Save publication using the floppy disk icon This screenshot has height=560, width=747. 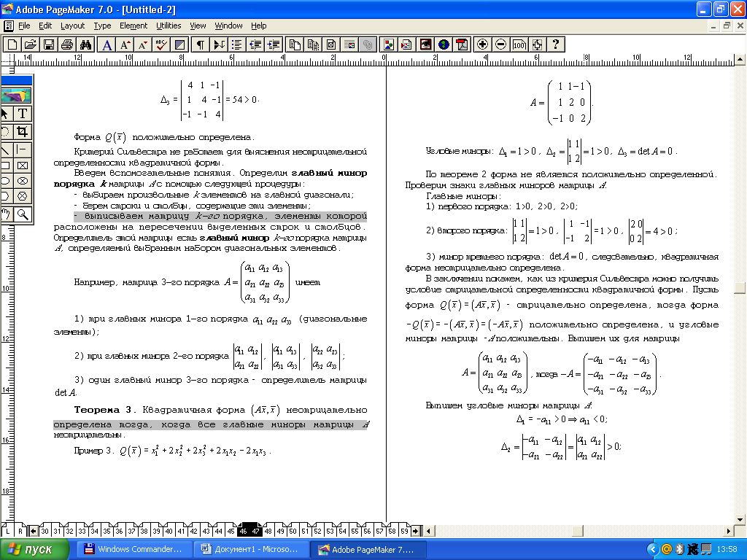[x=48, y=44]
